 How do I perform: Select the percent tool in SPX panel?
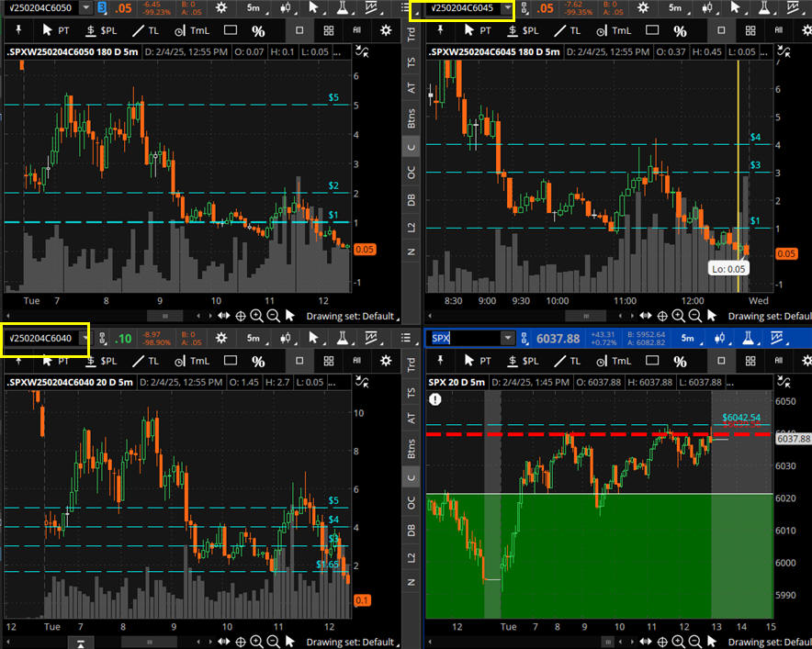point(680,362)
